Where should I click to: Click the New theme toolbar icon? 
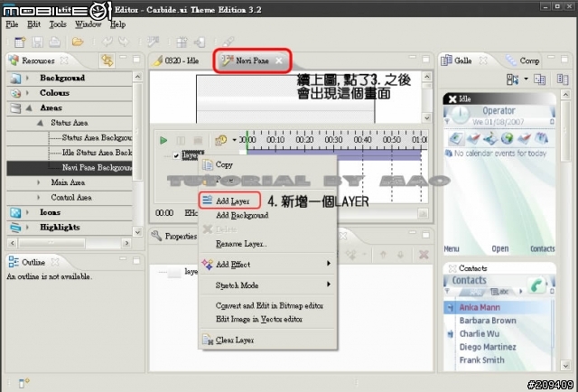click(20, 42)
